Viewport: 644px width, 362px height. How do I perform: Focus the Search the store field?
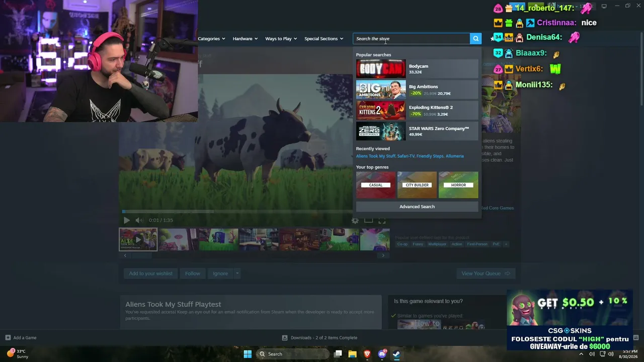pos(412,39)
